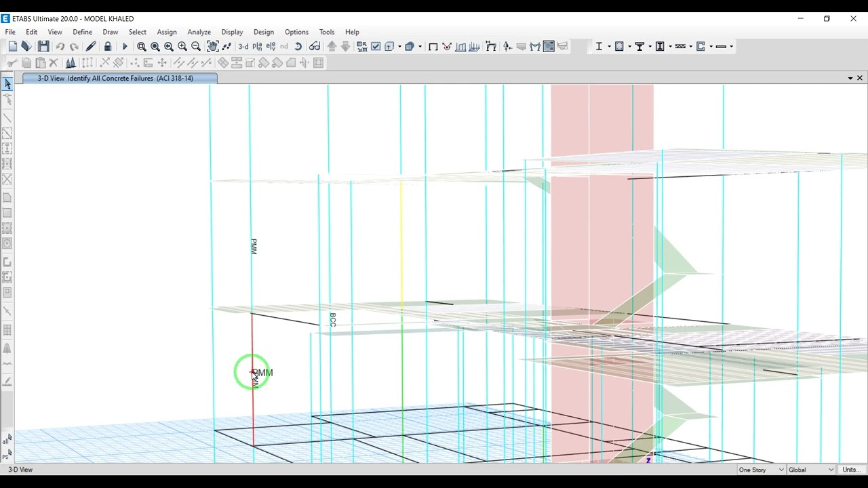Viewport: 868px width, 488px height.
Task: Open the Analyze menu
Action: 199,32
